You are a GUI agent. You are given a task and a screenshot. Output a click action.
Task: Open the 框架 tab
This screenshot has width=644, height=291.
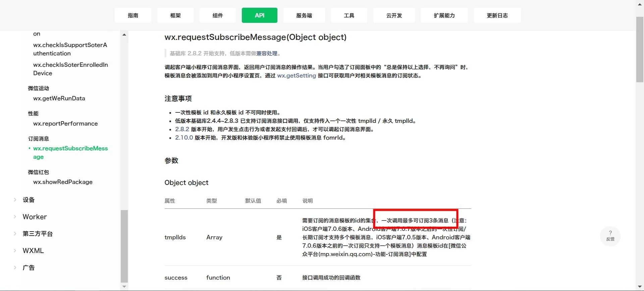point(175,15)
